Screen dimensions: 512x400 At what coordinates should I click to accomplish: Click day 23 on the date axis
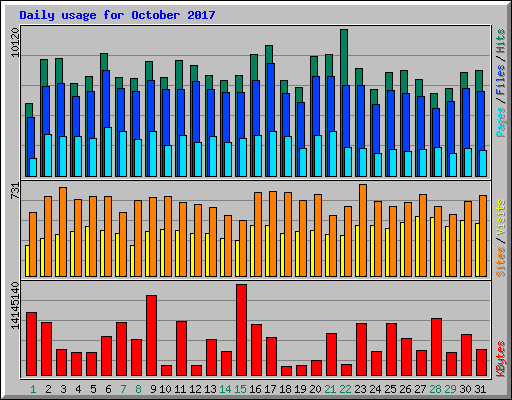(360, 389)
